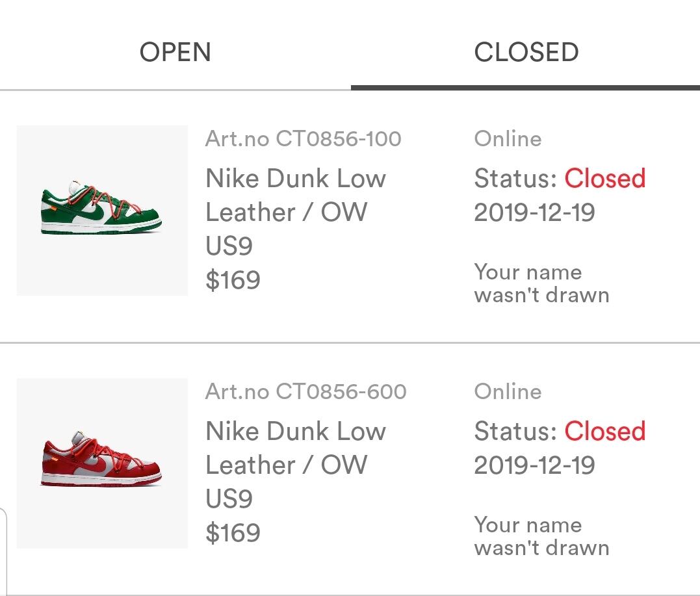Screen dimensions: 700x596
Task: Click the Closed status of the CT0856-100 raffle
Action: 604,179
